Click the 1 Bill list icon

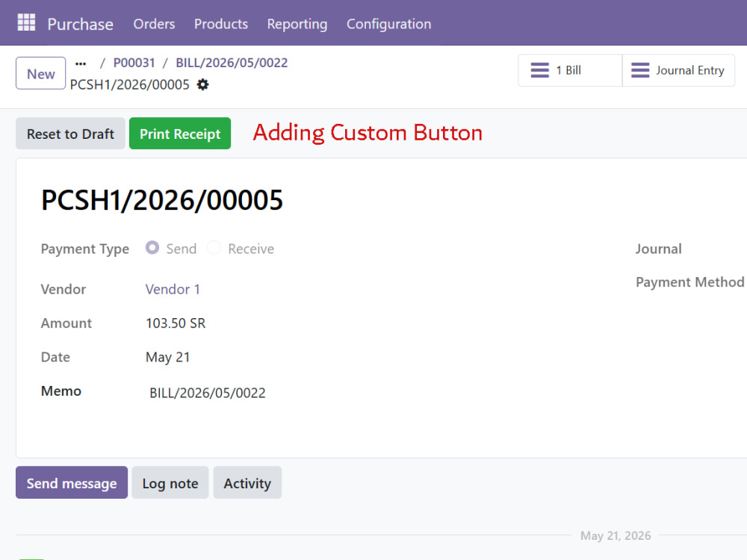[540, 70]
